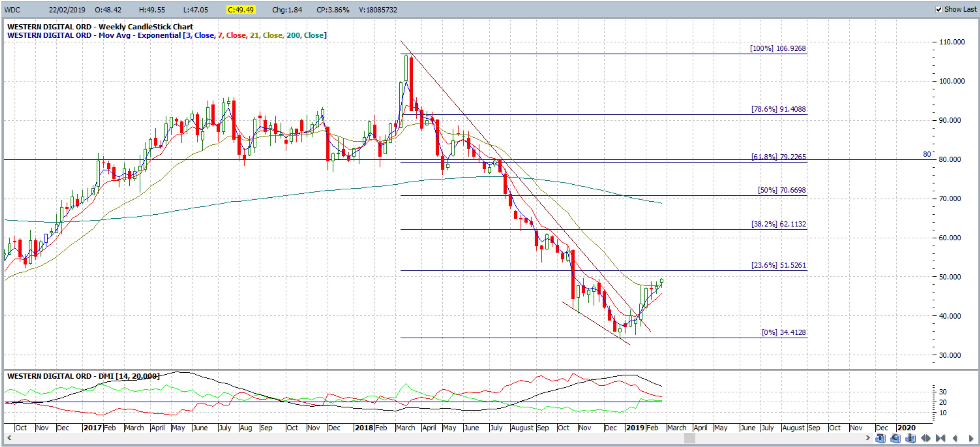Click the 2017 year label on time axis
Image resolution: width=980 pixels, height=447 pixels.
[x=92, y=428]
